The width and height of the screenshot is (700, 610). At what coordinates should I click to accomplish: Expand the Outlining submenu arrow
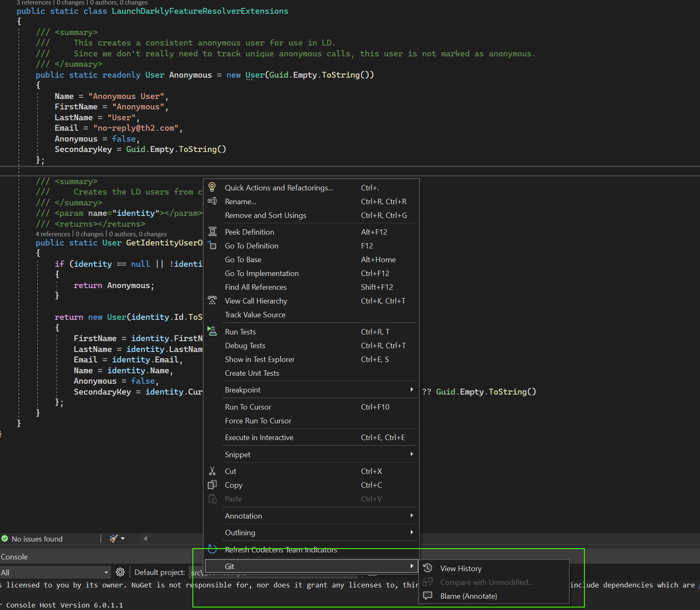pos(412,532)
